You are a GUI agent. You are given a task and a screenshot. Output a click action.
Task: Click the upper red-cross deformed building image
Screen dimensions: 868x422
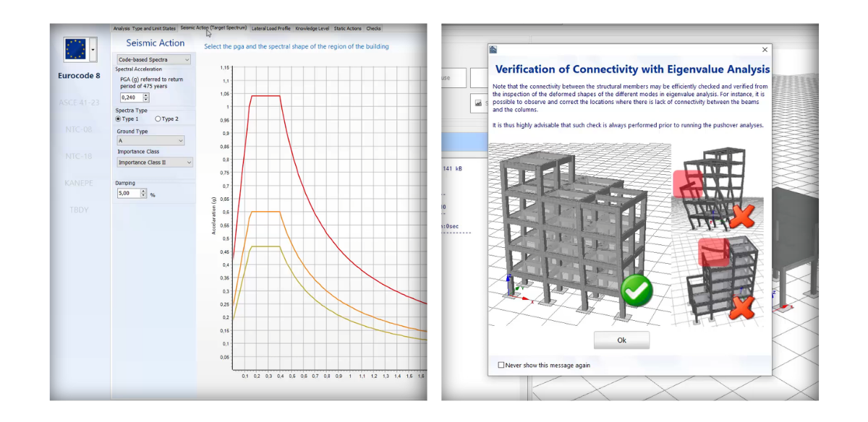pos(718,187)
